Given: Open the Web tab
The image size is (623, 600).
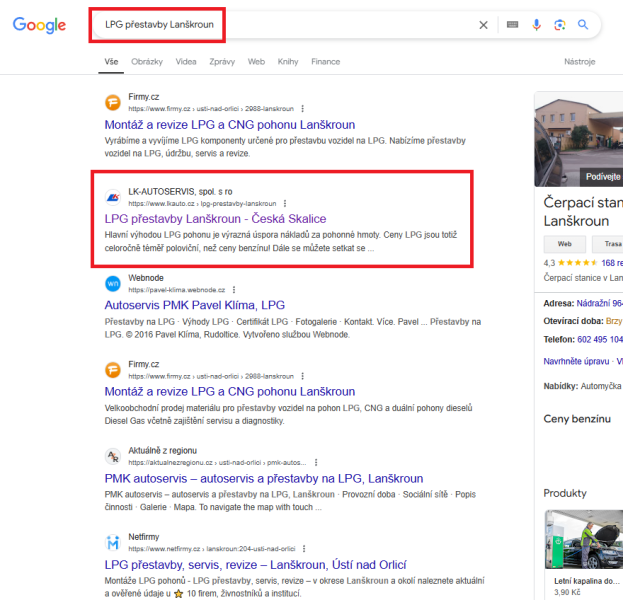Looking at the screenshot, I should pos(256,62).
